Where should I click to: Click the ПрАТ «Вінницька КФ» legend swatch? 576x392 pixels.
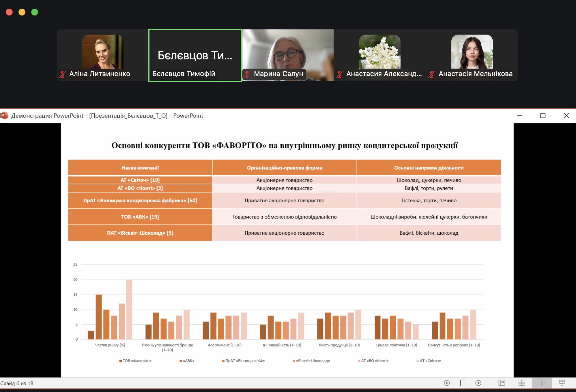click(223, 361)
